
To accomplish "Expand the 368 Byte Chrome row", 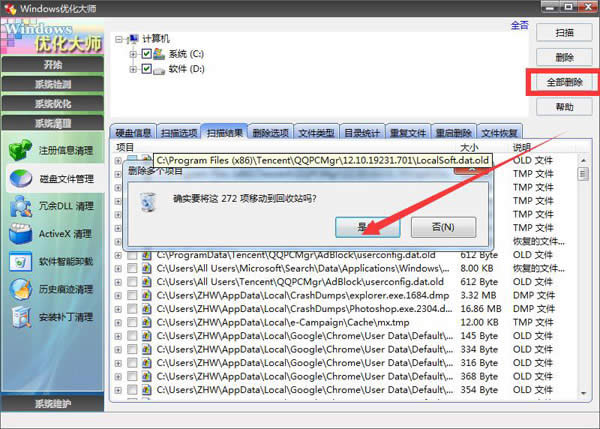I will click(x=118, y=377).
